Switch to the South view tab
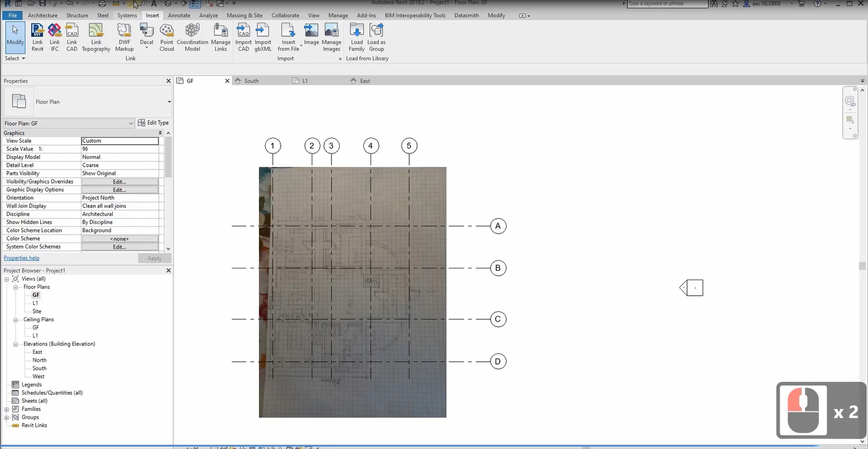The height and width of the screenshot is (449, 868). [x=251, y=81]
